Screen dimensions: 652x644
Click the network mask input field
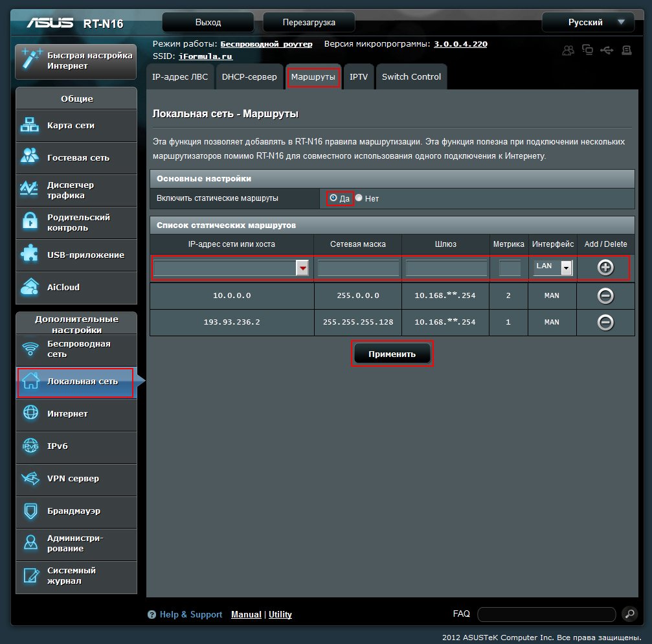pyautogui.click(x=358, y=268)
